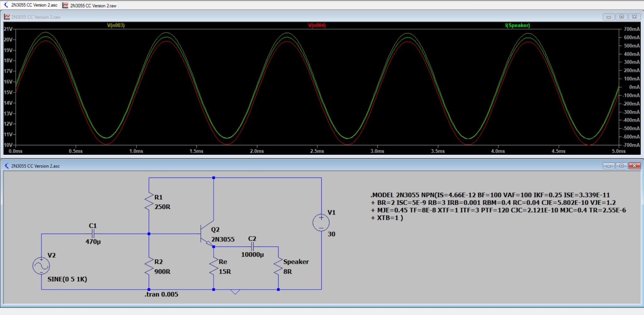Viewport: 644px width, 315px height.
Task: Maximize the waveform .raw window
Action: (x=621, y=17)
